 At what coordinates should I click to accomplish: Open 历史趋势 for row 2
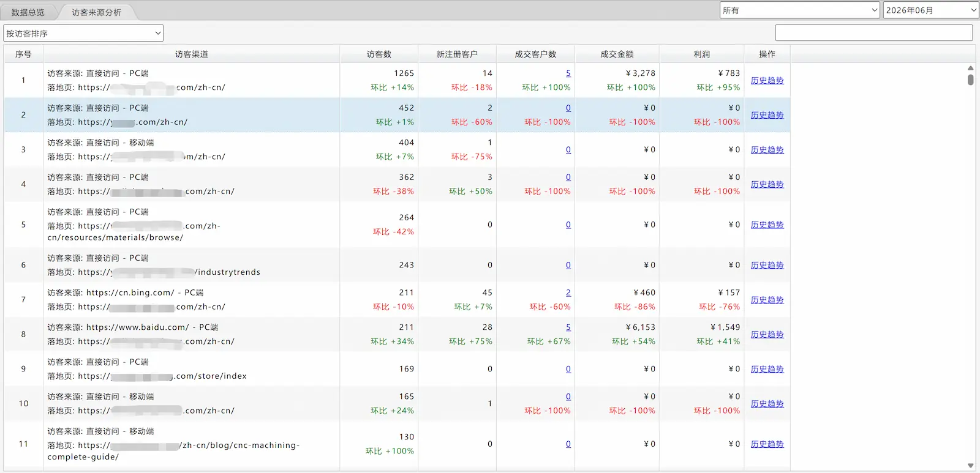pyautogui.click(x=767, y=115)
